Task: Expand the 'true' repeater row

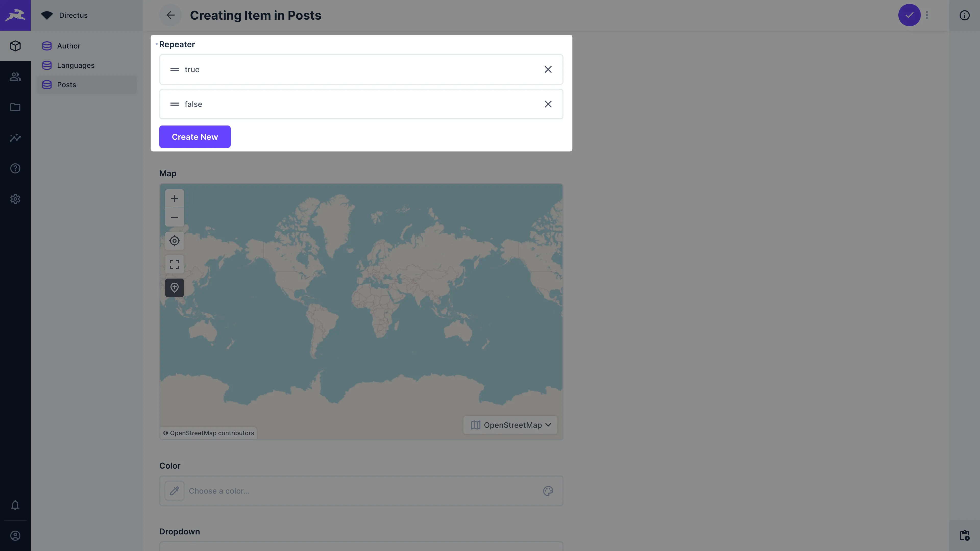Action: pyautogui.click(x=342, y=70)
